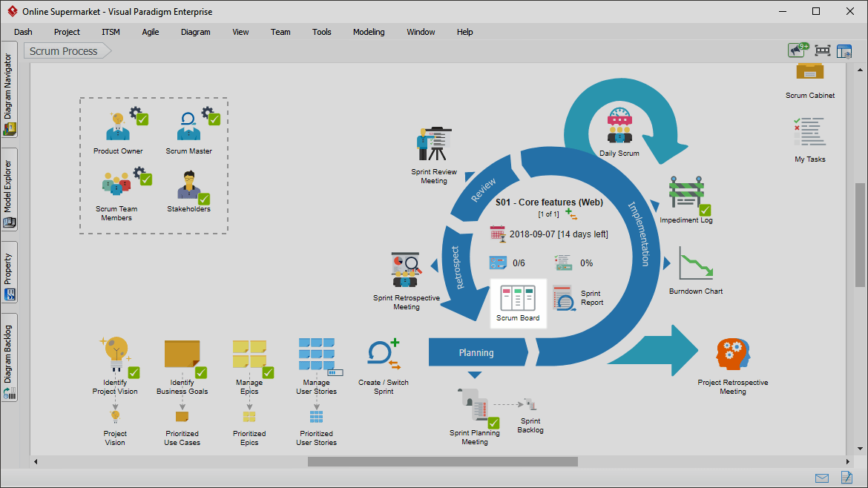
Task: Expand the Property panel
Action: [9, 267]
